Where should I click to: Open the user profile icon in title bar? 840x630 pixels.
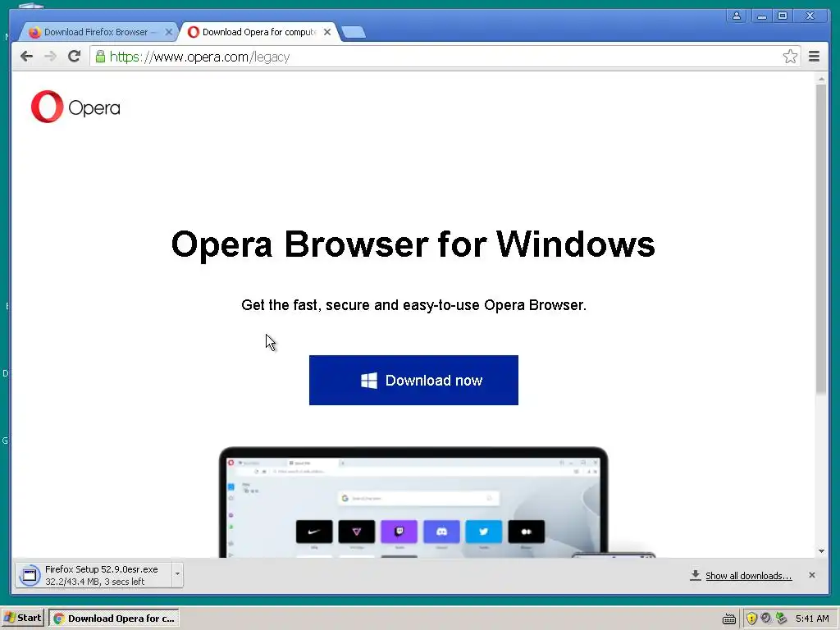pos(737,16)
